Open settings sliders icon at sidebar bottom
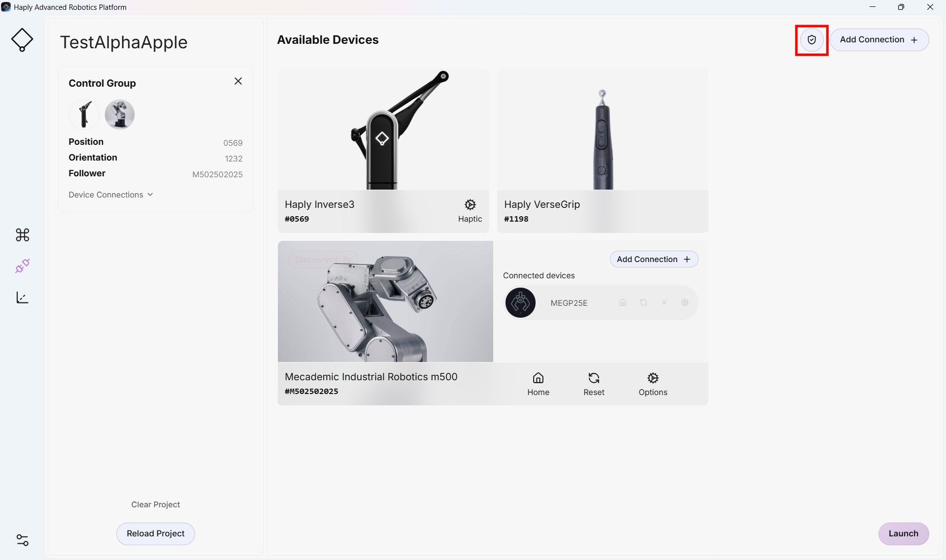Screen dimensions: 946x560 [22, 540]
